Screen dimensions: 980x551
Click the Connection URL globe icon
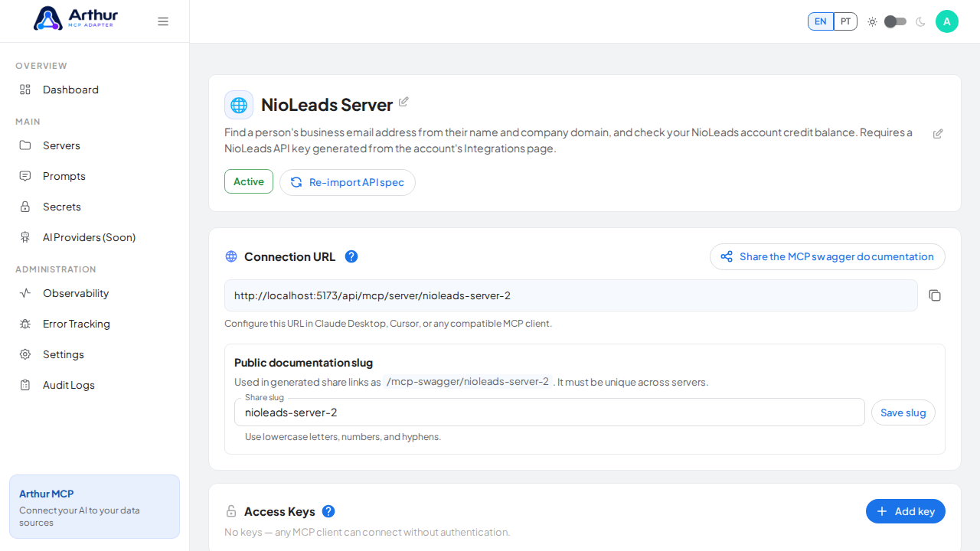tap(231, 256)
